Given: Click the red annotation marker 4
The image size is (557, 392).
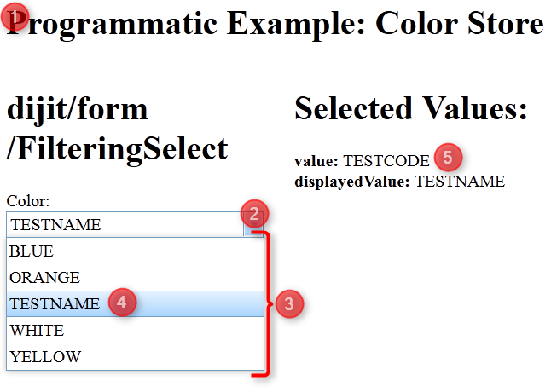Looking at the screenshot, I should tap(122, 303).
